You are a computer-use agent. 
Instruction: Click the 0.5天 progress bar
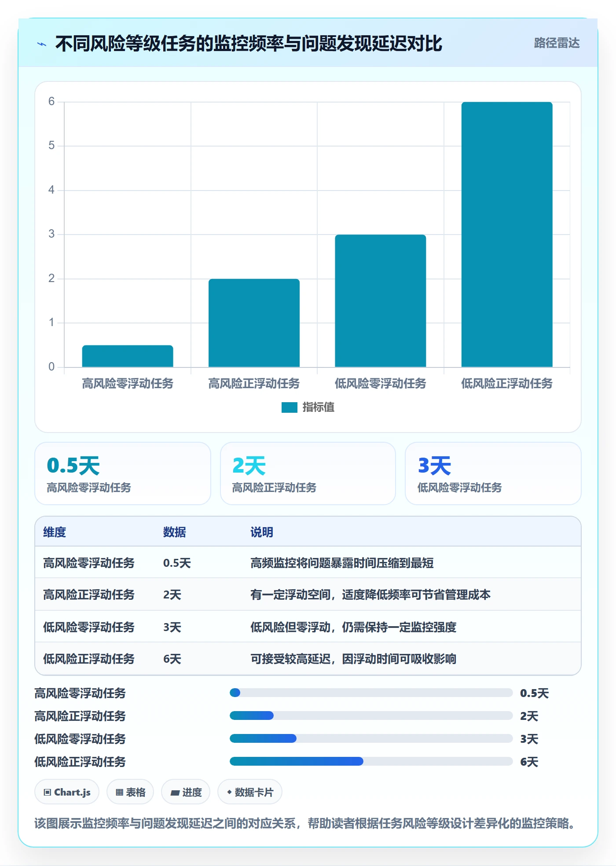pyautogui.click(x=371, y=693)
